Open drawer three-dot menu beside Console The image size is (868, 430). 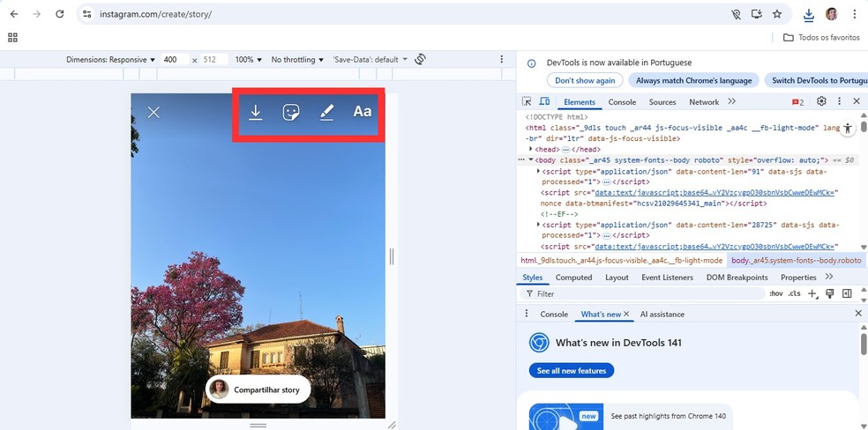(527, 314)
